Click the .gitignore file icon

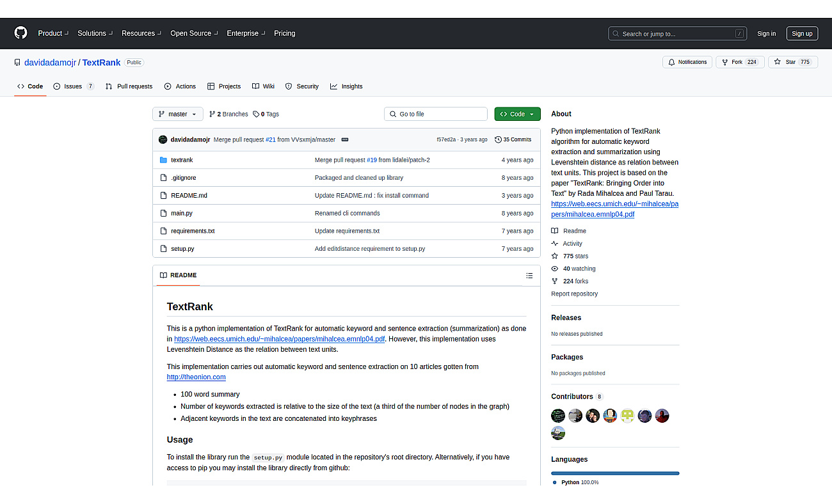pyautogui.click(x=163, y=178)
